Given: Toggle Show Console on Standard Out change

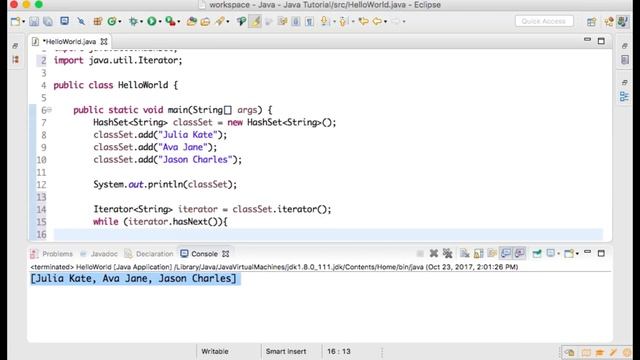Looking at the screenshot, I should 506,253.
